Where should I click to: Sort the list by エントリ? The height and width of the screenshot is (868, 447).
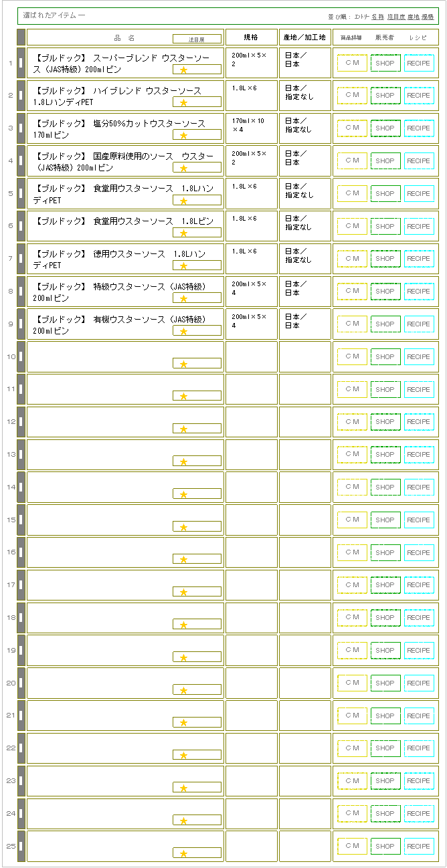coord(361,16)
